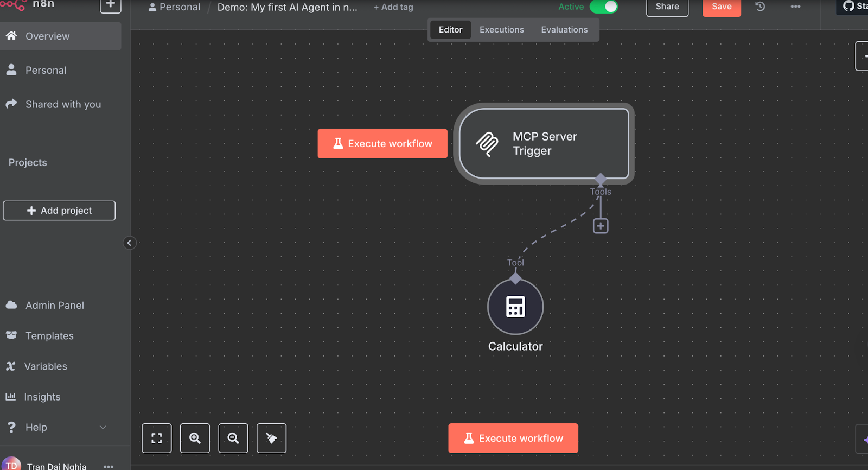Click the Save button

tap(722, 7)
